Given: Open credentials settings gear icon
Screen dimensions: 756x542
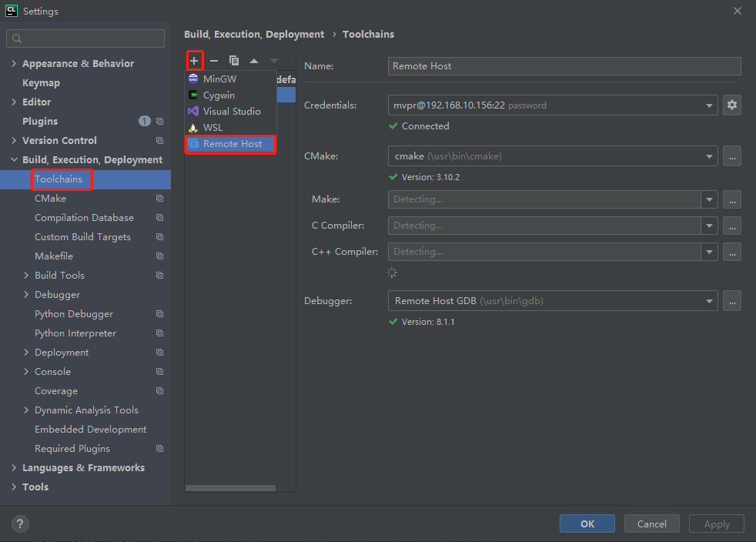Looking at the screenshot, I should [x=732, y=105].
